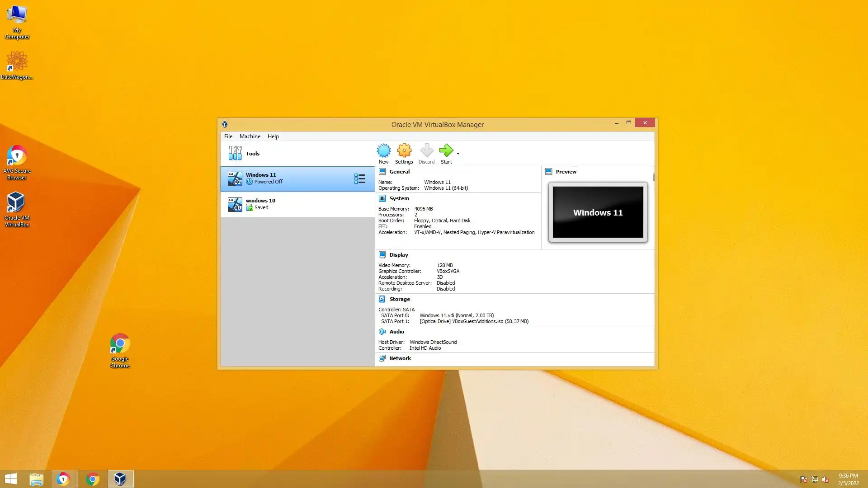Collapse the General section header
868x488 pixels.
pos(399,172)
